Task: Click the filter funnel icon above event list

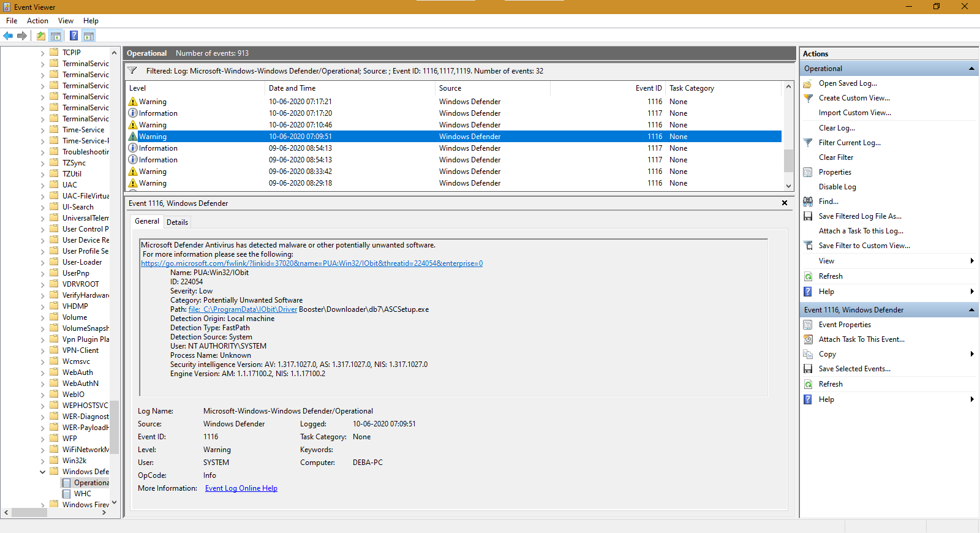Action: pos(132,70)
